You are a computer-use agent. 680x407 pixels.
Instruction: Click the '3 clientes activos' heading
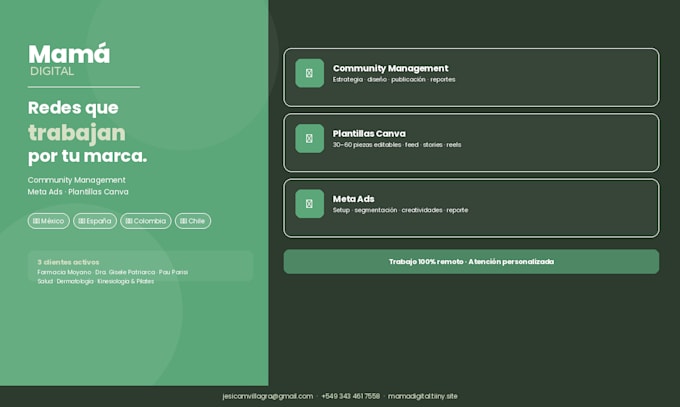coord(68,262)
